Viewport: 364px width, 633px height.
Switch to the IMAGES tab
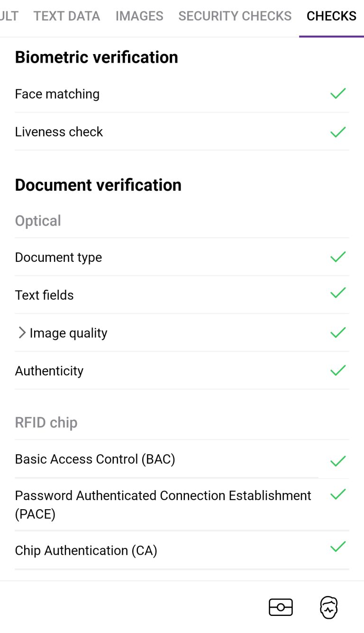point(139,16)
